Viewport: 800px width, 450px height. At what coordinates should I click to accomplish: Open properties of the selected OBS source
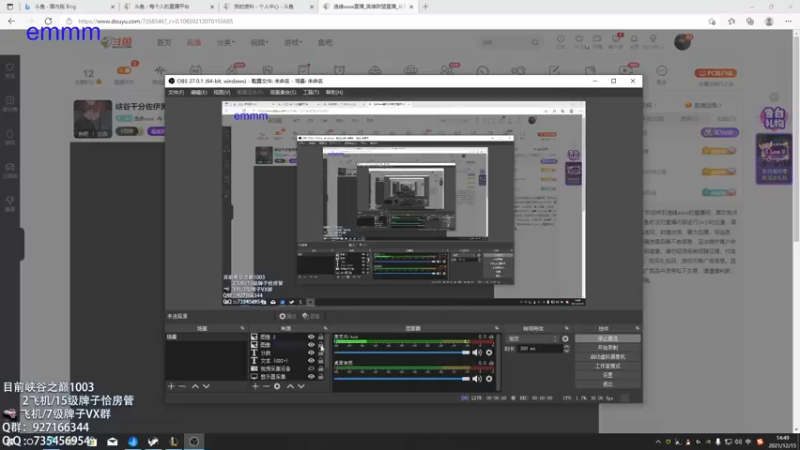[x=287, y=316]
